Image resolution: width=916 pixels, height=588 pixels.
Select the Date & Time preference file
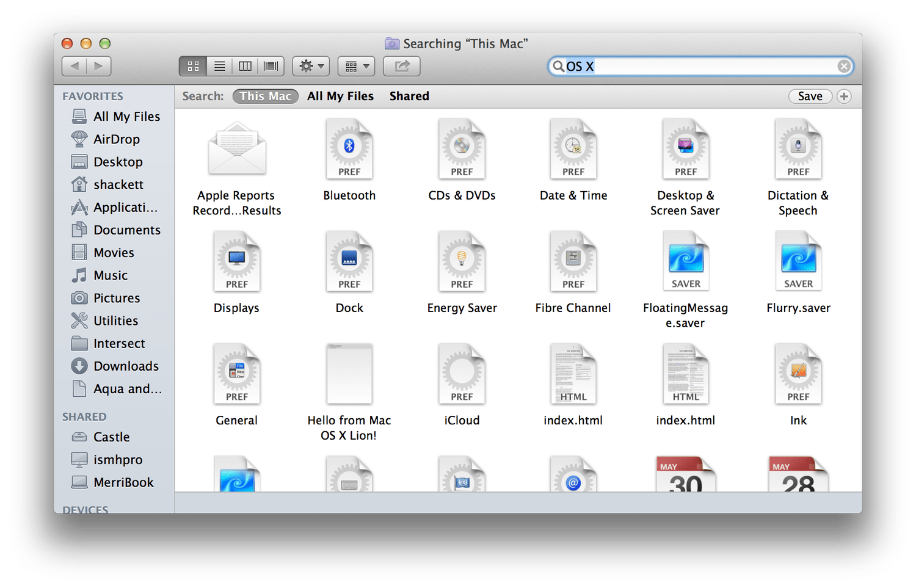pyautogui.click(x=573, y=161)
